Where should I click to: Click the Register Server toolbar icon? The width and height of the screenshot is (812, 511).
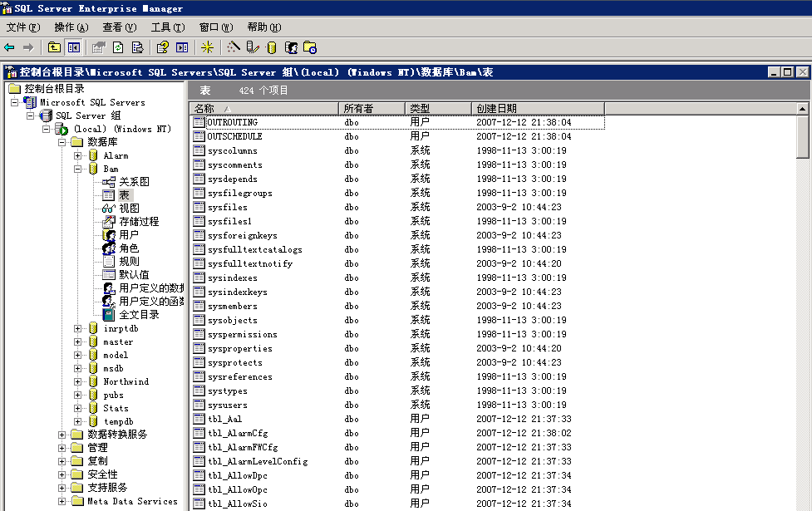tap(252, 47)
